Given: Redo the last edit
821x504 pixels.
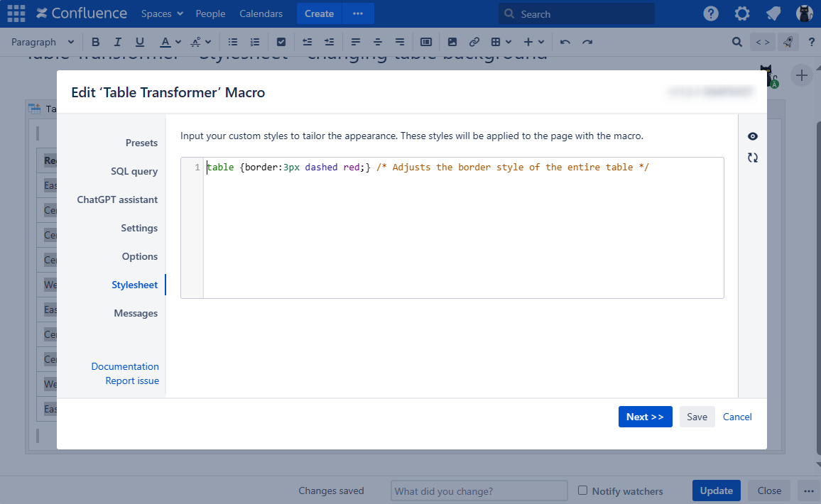Looking at the screenshot, I should (x=587, y=42).
